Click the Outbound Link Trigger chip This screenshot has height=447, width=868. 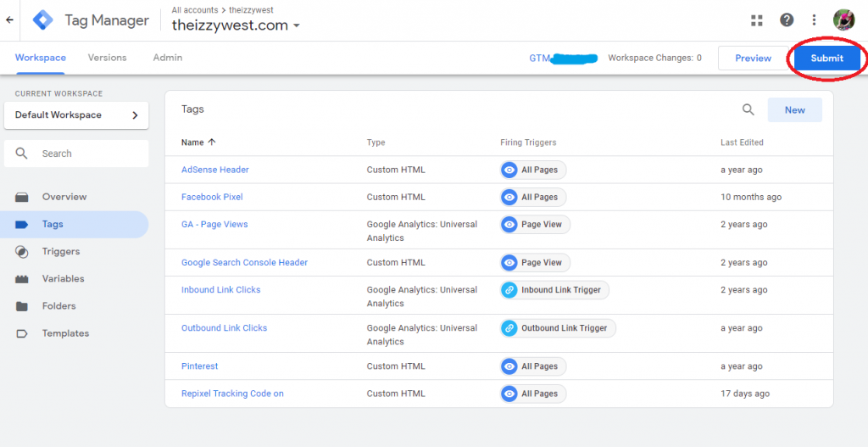pos(558,328)
